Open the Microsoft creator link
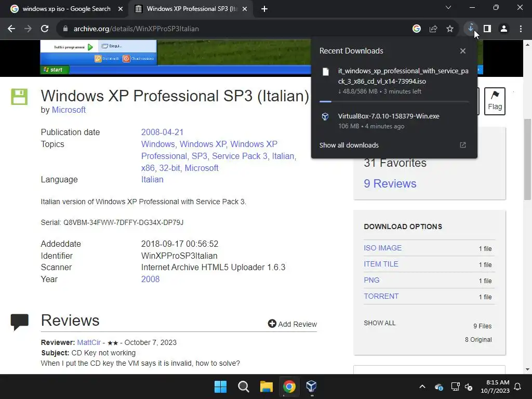532x399 pixels. click(x=69, y=110)
